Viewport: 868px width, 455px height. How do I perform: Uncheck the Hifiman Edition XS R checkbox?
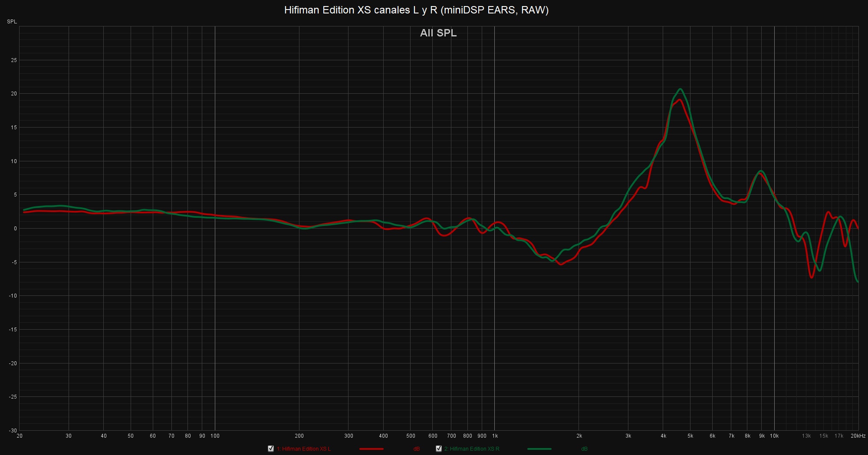tap(439, 448)
